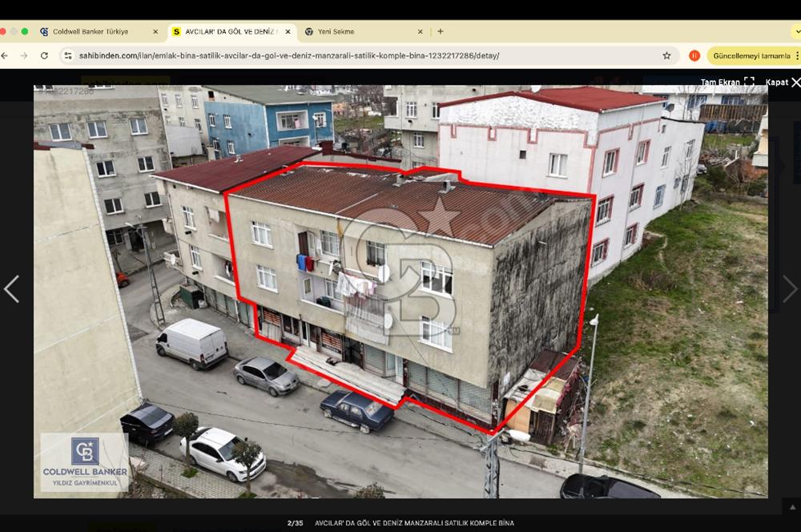The width and height of the screenshot is (801, 532).
Task: Open site information icon in address bar
Action: pyautogui.click(x=68, y=56)
